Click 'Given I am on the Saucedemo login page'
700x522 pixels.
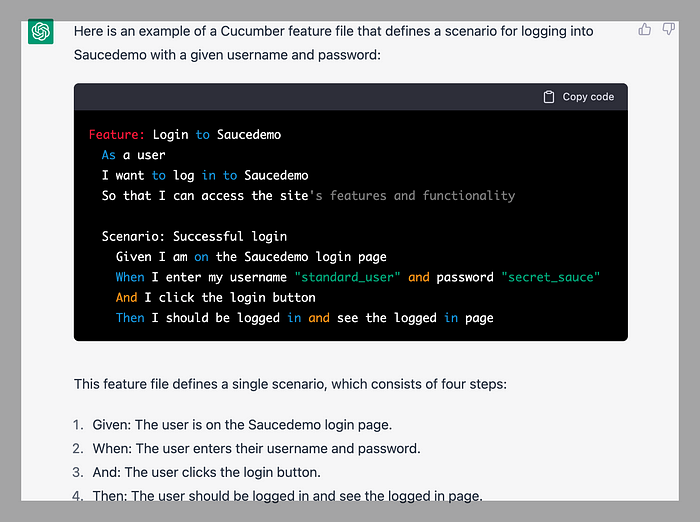pyautogui.click(x=251, y=257)
